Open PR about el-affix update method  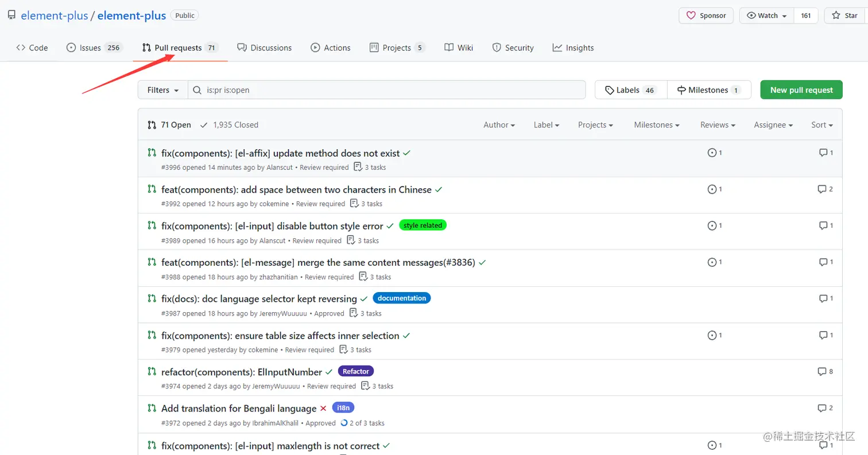(x=281, y=153)
